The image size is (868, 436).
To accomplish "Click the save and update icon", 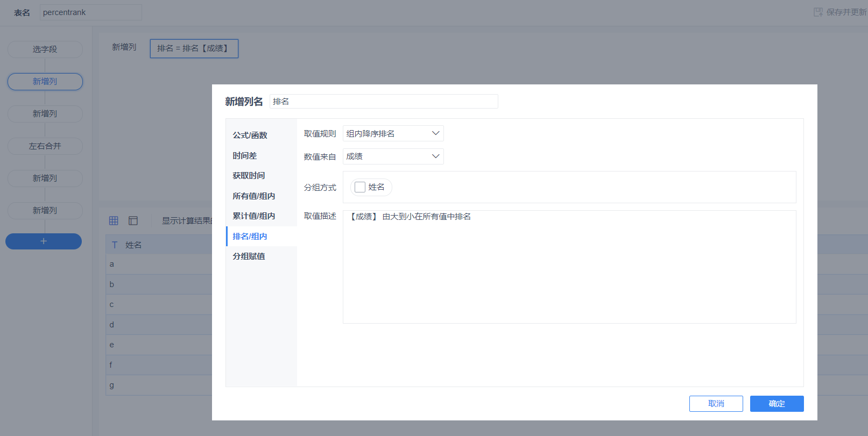I will pos(818,12).
